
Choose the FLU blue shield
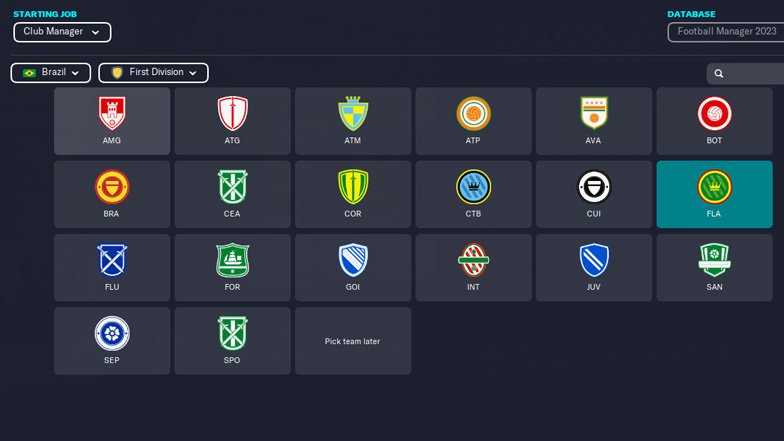[112, 260]
